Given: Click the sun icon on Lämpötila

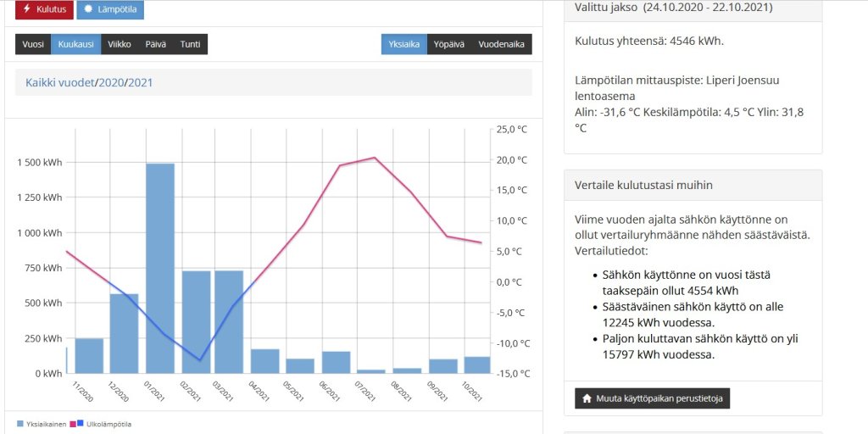Looking at the screenshot, I should pyautogui.click(x=88, y=9).
